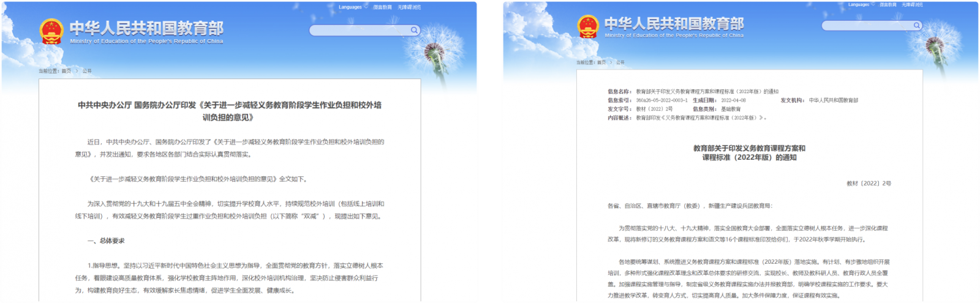Click the national emblem logo on left page
Viewport: 980px width, 303px height.
tap(51, 31)
